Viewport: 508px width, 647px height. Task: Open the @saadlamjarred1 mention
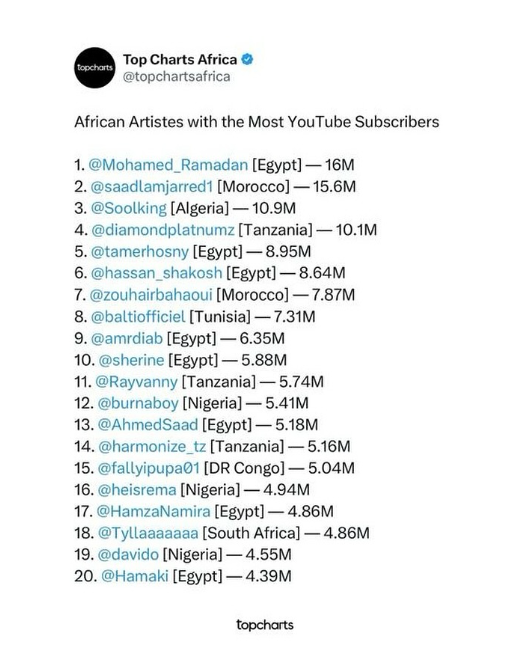coord(151,187)
